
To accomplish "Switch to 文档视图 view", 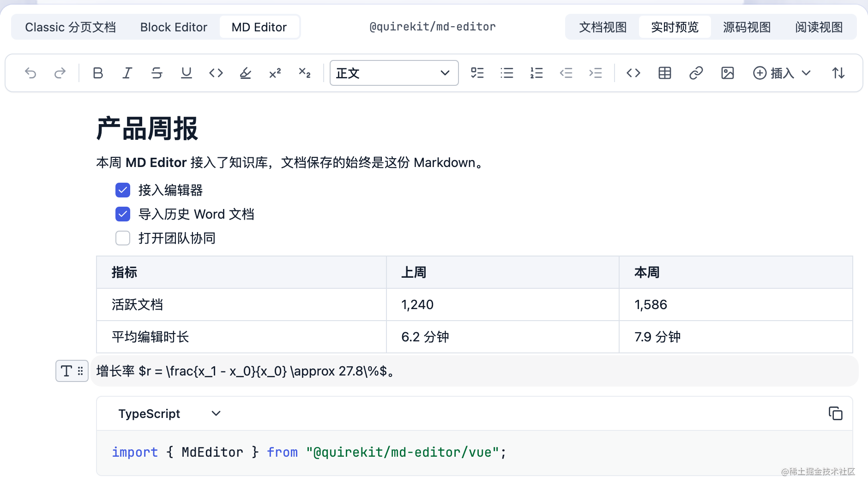I will pyautogui.click(x=603, y=27).
